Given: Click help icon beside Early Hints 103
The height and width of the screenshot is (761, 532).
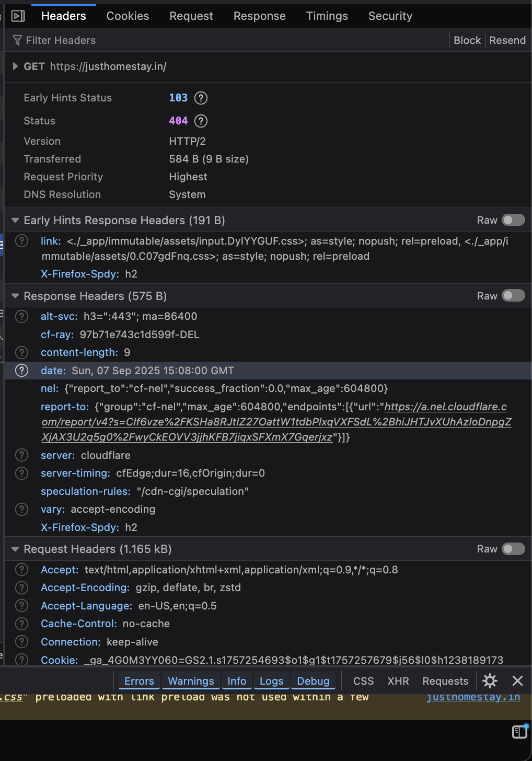Looking at the screenshot, I should pyautogui.click(x=201, y=98).
